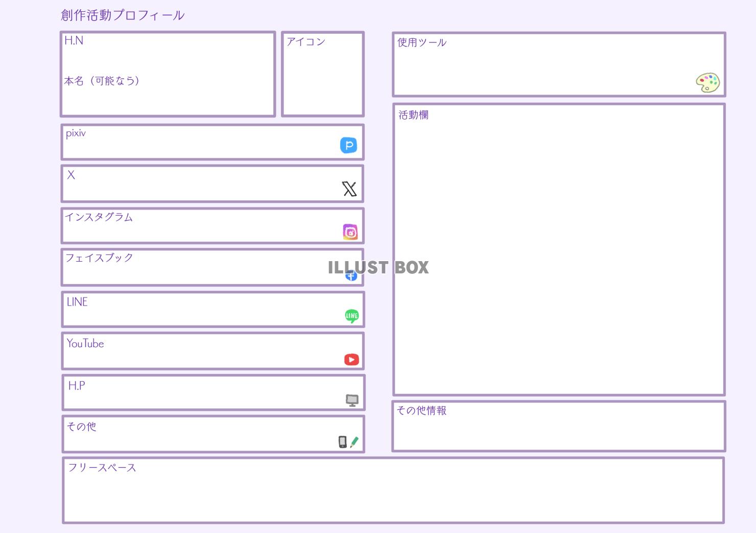Screen dimensions: 756x533
Task: Click the red YouTube play icon
Action: pyautogui.click(x=351, y=360)
